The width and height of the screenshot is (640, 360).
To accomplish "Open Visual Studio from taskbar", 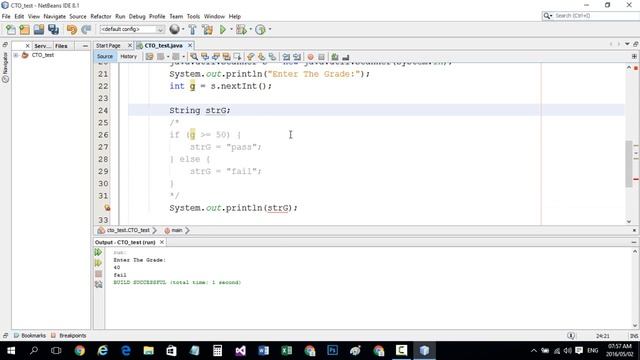I will pyautogui.click(x=240, y=351).
